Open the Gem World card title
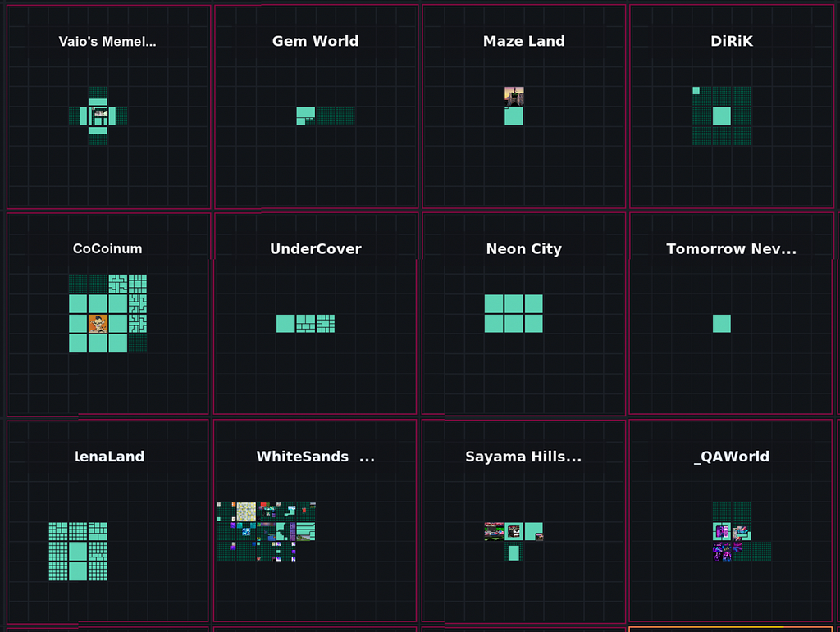The width and height of the screenshot is (840, 632). click(316, 41)
